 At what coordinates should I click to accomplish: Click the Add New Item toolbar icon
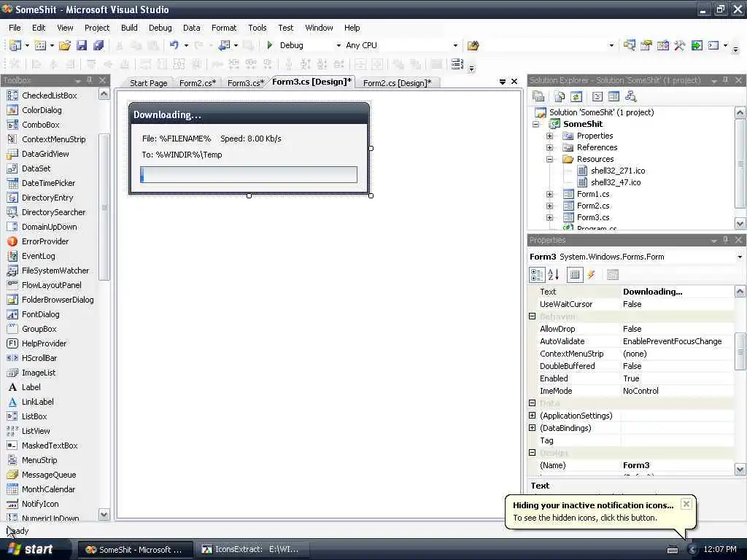click(x=41, y=45)
